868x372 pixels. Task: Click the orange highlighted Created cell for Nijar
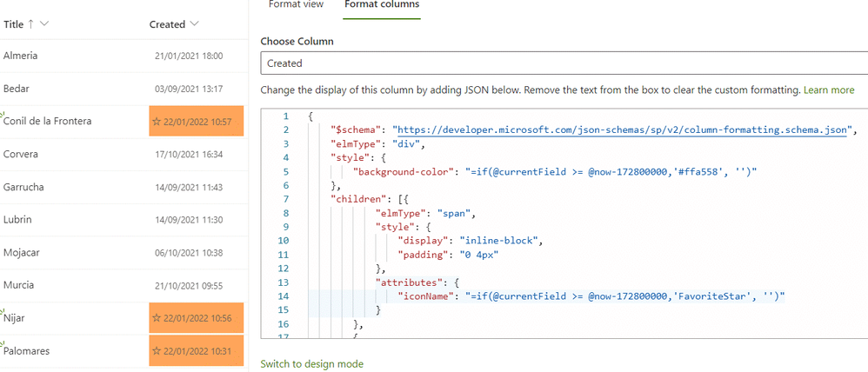click(196, 318)
